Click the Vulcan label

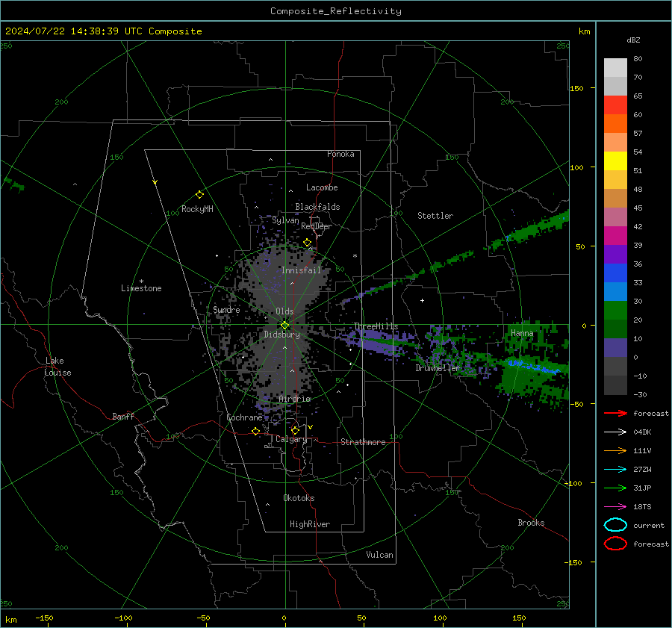379,555
